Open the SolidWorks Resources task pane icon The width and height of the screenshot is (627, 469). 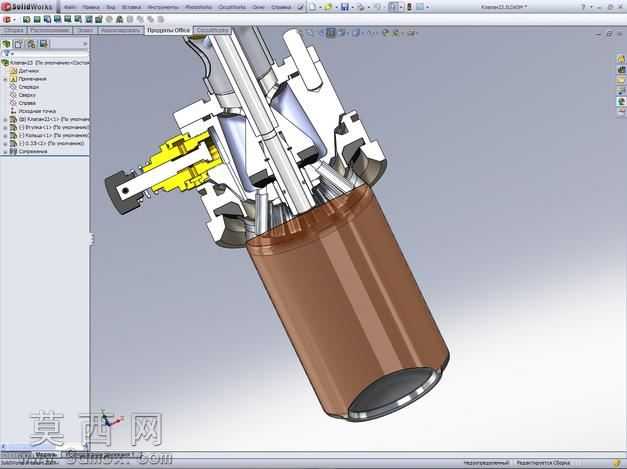click(621, 59)
